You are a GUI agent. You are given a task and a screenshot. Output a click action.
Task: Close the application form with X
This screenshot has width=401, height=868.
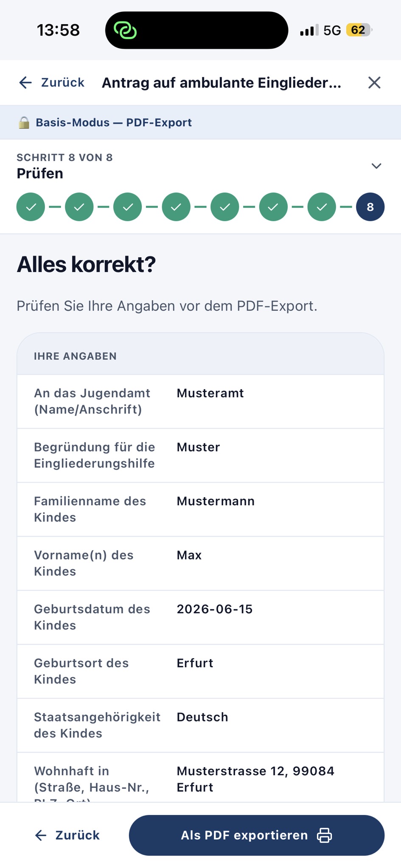(x=374, y=82)
